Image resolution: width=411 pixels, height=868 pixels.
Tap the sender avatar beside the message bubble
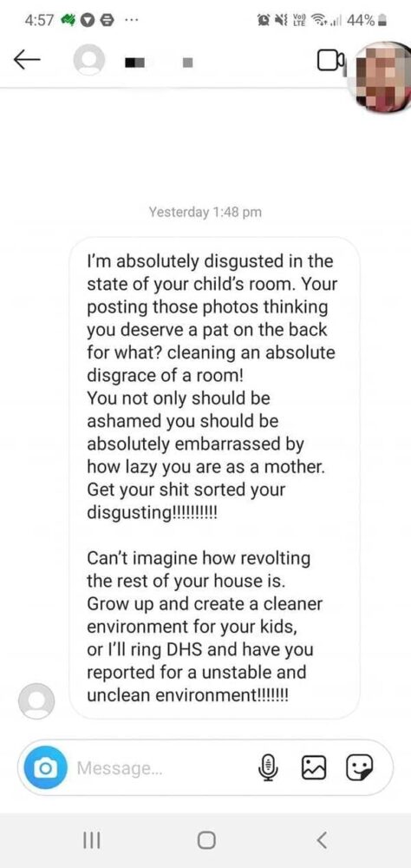coord(36,700)
